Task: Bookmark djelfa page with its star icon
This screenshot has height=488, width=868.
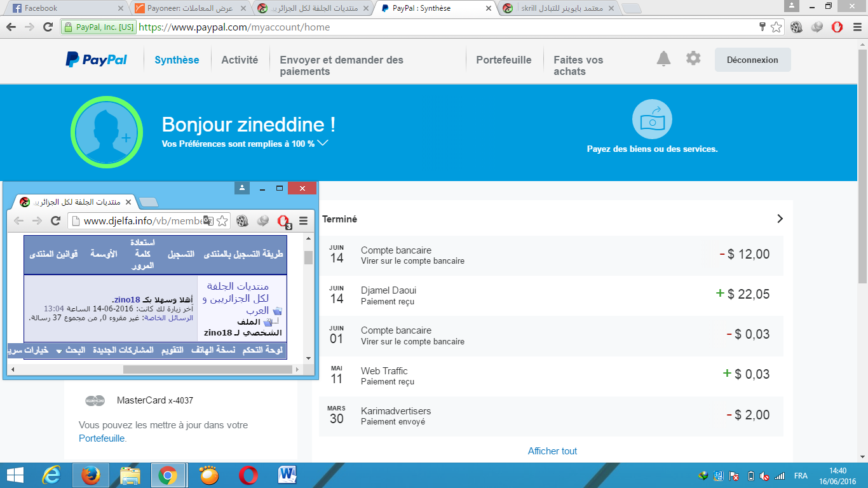Action: pyautogui.click(x=222, y=220)
